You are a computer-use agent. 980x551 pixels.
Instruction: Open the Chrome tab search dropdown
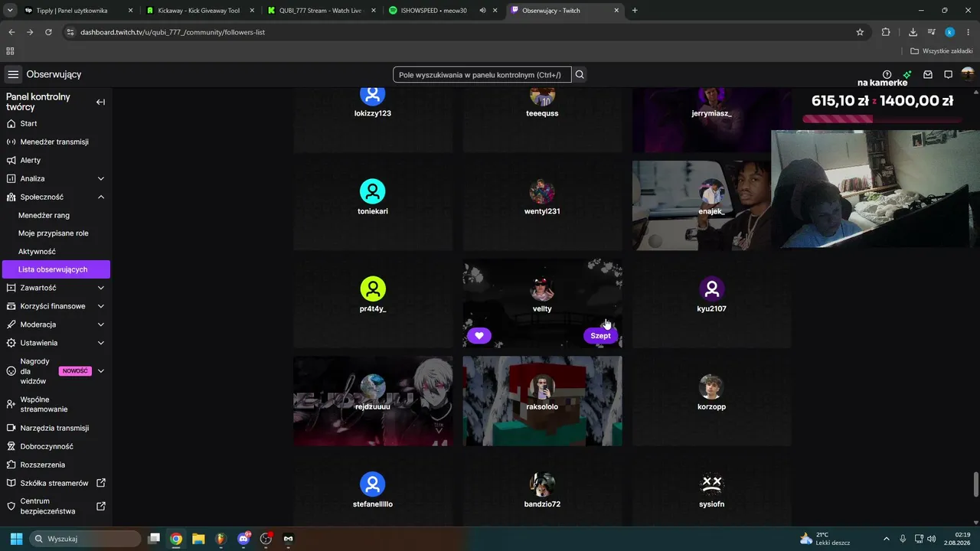click(x=10, y=11)
